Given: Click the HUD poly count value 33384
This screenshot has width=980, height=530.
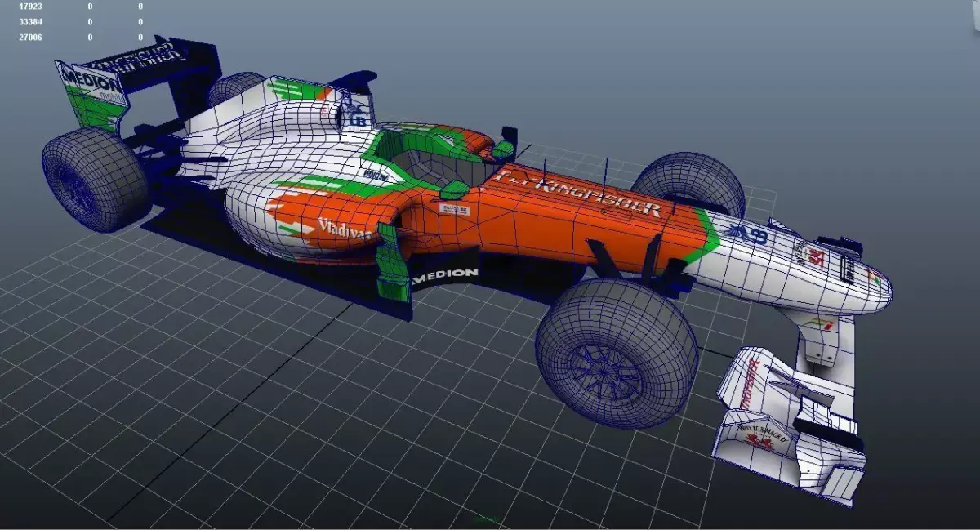Looking at the screenshot, I should click(x=30, y=22).
